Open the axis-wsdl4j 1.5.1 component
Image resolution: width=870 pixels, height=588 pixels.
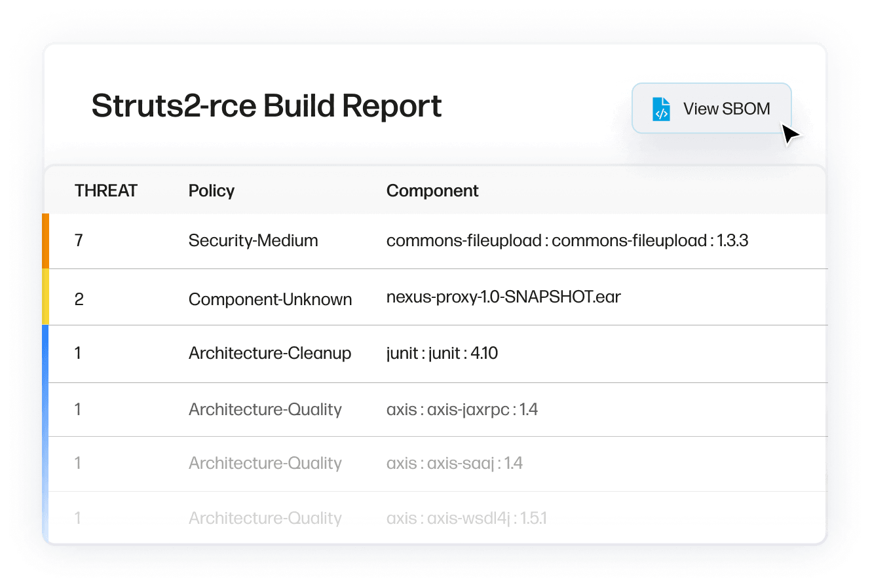click(466, 519)
